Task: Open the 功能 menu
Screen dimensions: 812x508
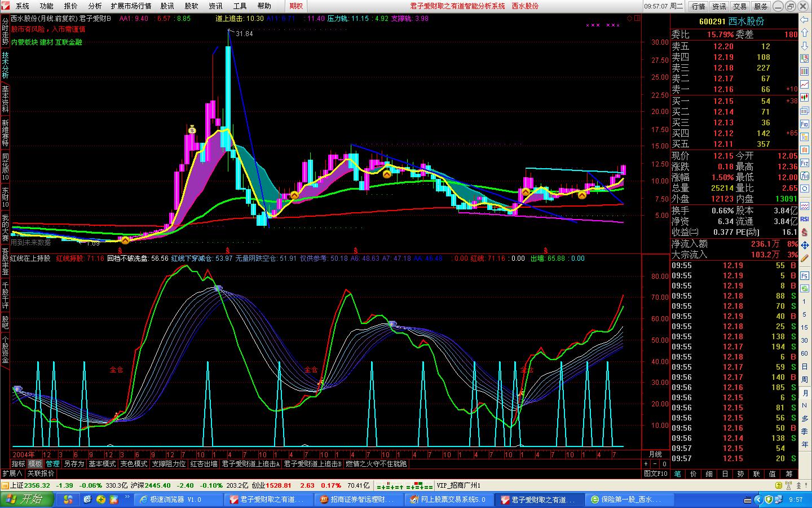Action: [x=46, y=6]
